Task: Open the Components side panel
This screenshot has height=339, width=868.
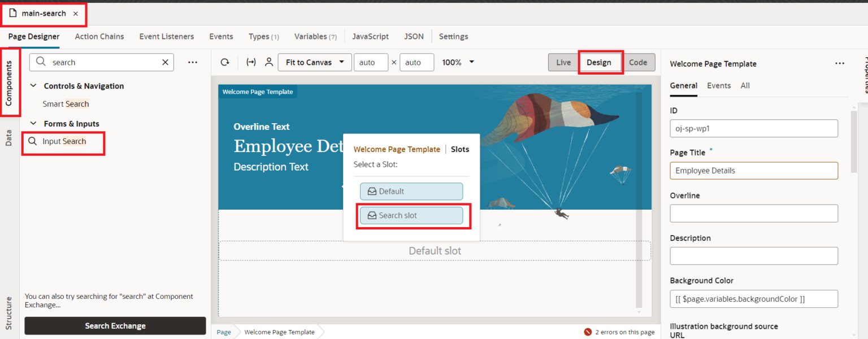Action: [9, 82]
